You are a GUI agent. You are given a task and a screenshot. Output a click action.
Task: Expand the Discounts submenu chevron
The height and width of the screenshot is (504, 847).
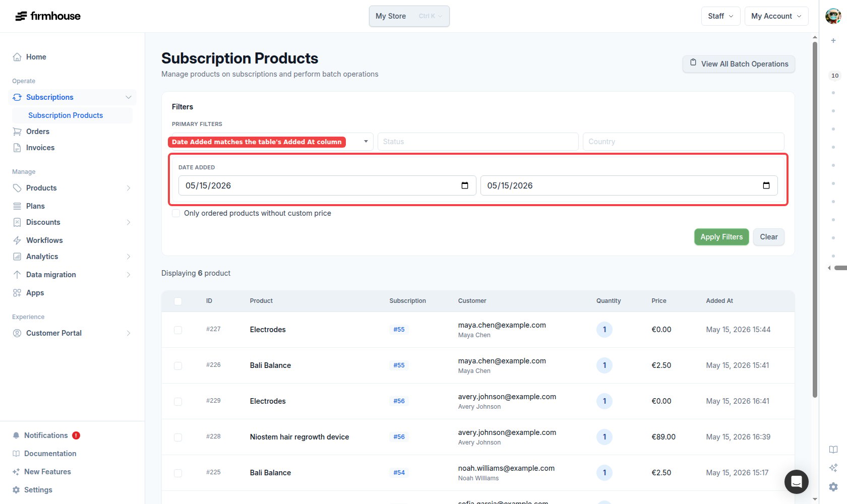pyautogui.click(x=129, y=222)
